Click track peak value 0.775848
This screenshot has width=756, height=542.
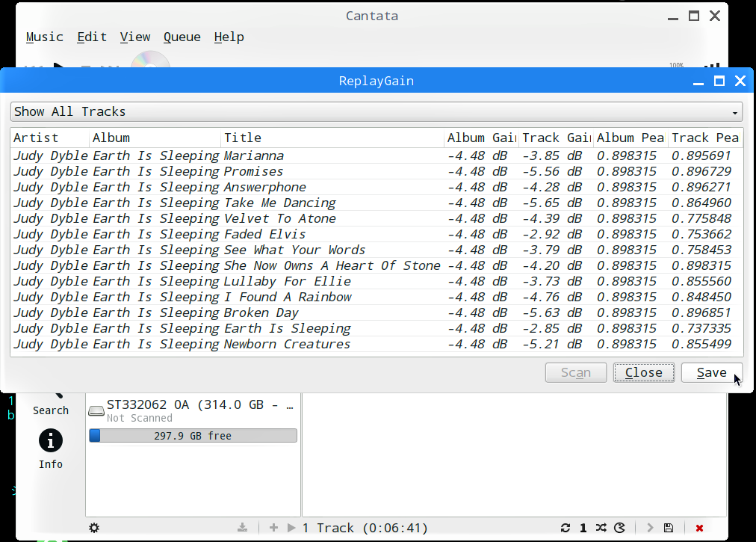point(701,218)
